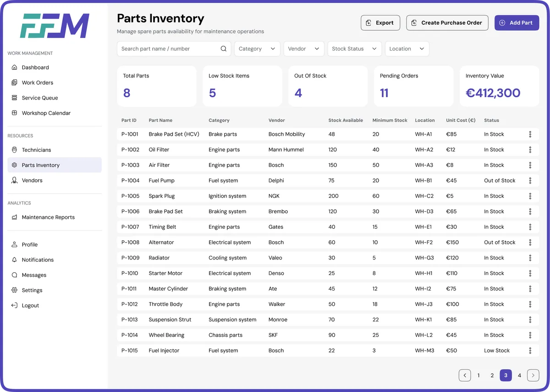This screenshot has height=392, width=550.
Task: Click the Notifications bell icon
Action: 15,259
